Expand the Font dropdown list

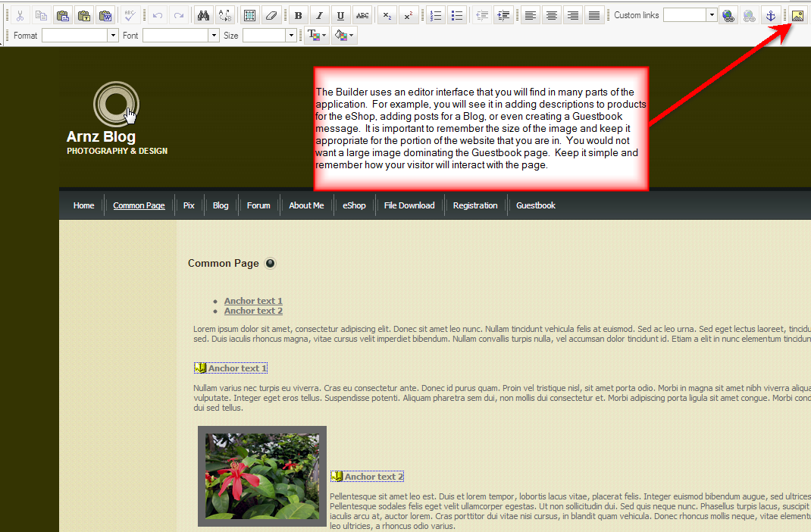(x=214, y=36)
